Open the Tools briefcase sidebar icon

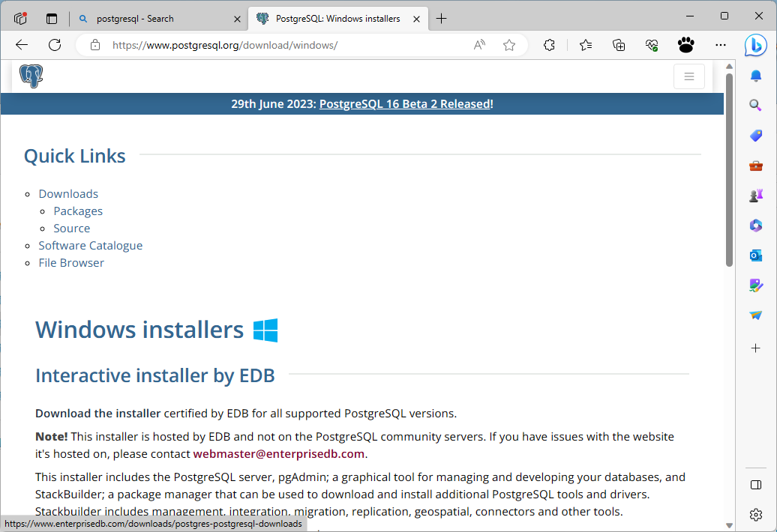click(755, 166)
